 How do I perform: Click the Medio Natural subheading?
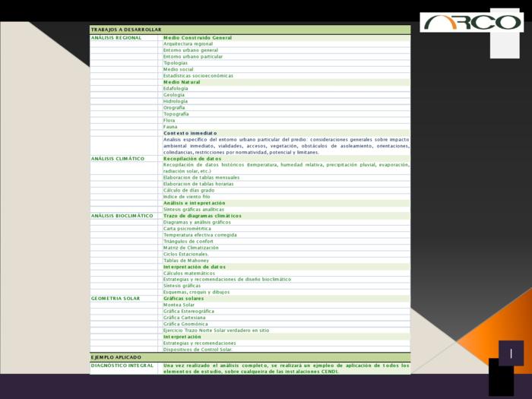(x=182, y=82)
